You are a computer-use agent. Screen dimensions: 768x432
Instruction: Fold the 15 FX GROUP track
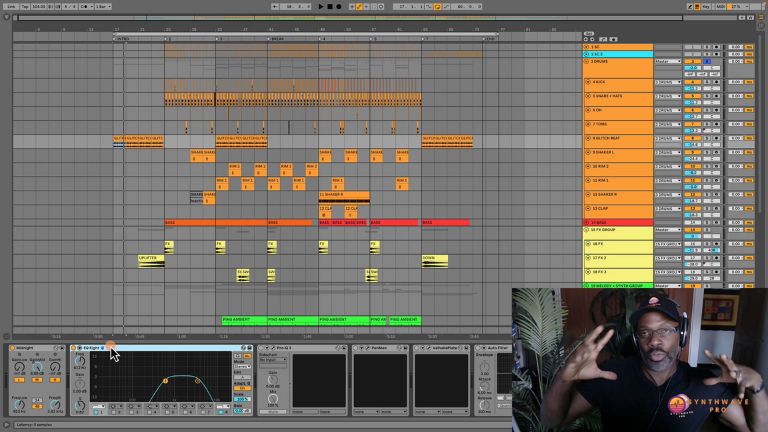click(x=586, y=230)
